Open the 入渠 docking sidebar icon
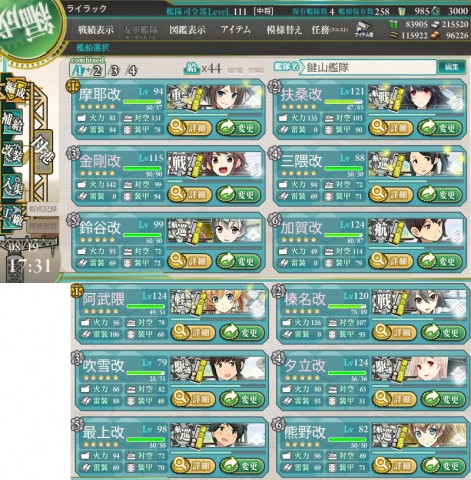The height and width of the screenshot is (480, 471). 13,185
